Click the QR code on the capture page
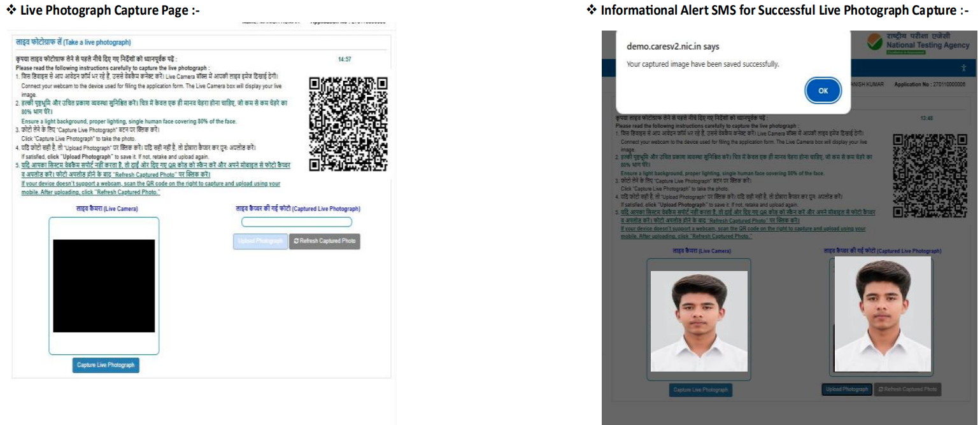This screenshot has width=980, height=425. tap(348, 124)
